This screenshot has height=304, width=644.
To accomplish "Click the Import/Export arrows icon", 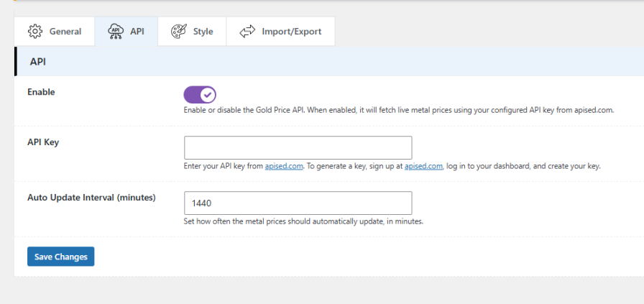I will pos(247,32).
